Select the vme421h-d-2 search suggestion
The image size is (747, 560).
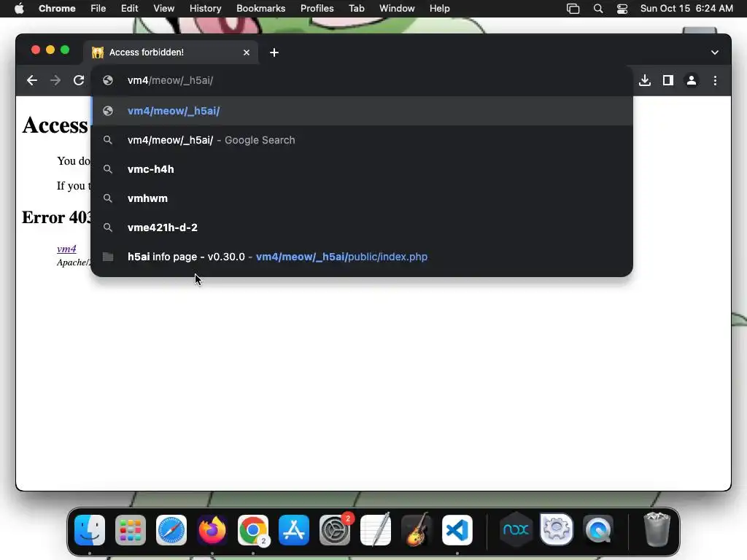[x=362, y=227]
